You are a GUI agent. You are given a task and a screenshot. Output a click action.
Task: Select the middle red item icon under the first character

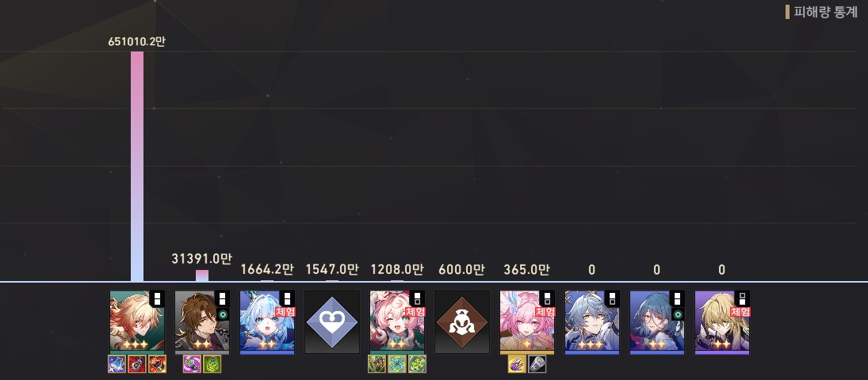click(136, 364)
